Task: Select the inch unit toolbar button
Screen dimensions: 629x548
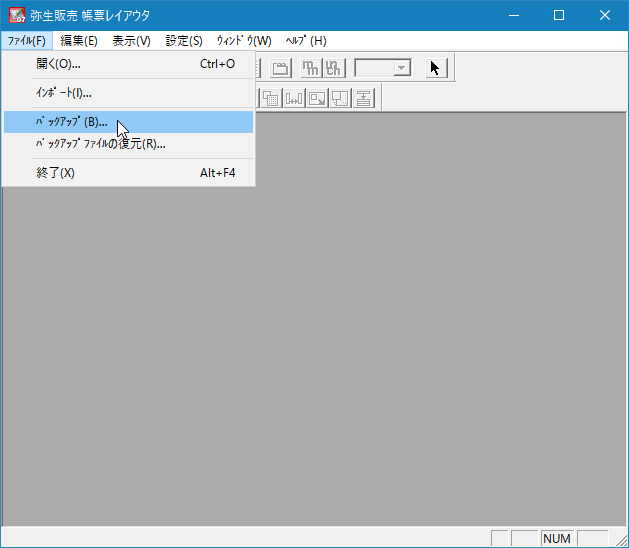Action: point(334,68)
